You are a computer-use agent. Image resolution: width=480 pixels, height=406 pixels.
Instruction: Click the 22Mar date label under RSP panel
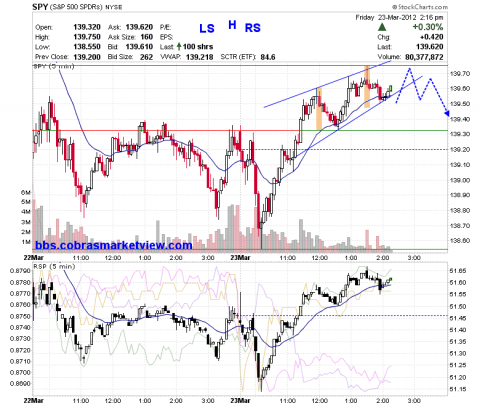pyautogui.click(x=34, y=400)
